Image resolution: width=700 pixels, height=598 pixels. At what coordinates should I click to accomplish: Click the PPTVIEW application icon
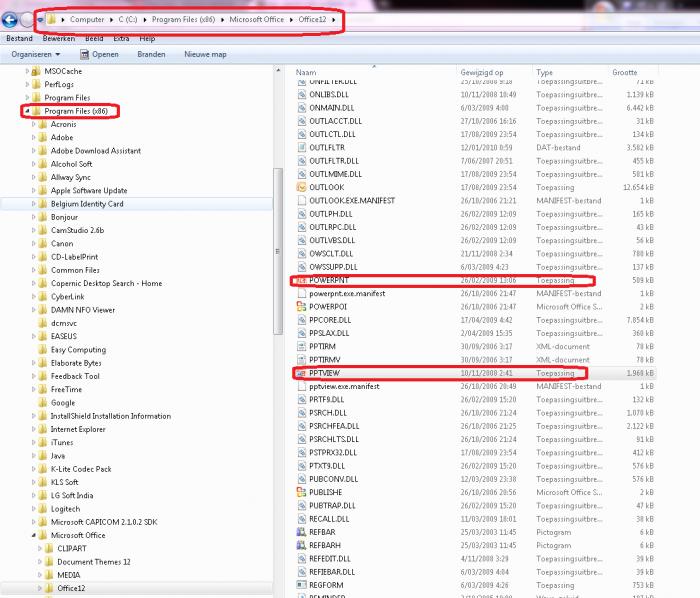tap(302, 373)
